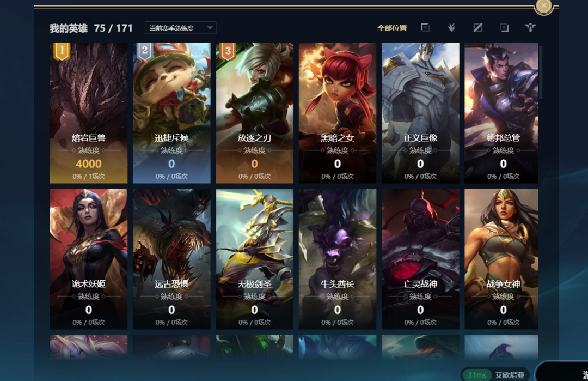Filter champions by jungle role icon
Viewport: 588px width, 381px height.
coord(451,27)
